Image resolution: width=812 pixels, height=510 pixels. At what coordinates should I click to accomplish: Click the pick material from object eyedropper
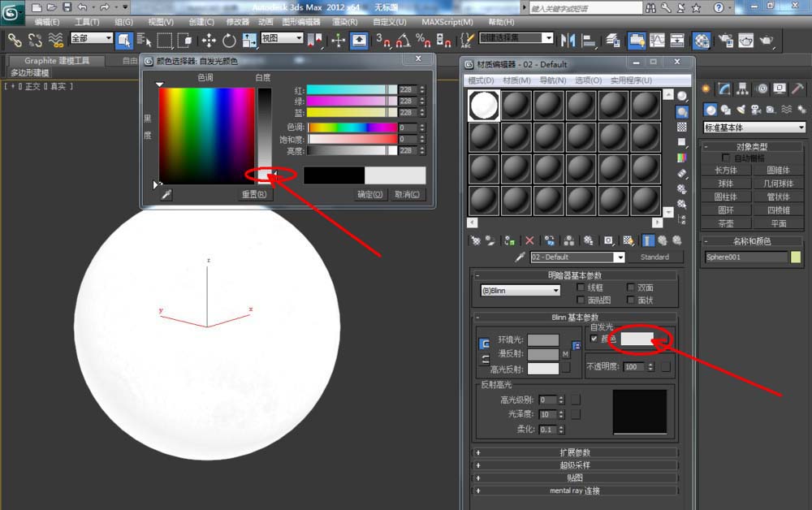520,257
